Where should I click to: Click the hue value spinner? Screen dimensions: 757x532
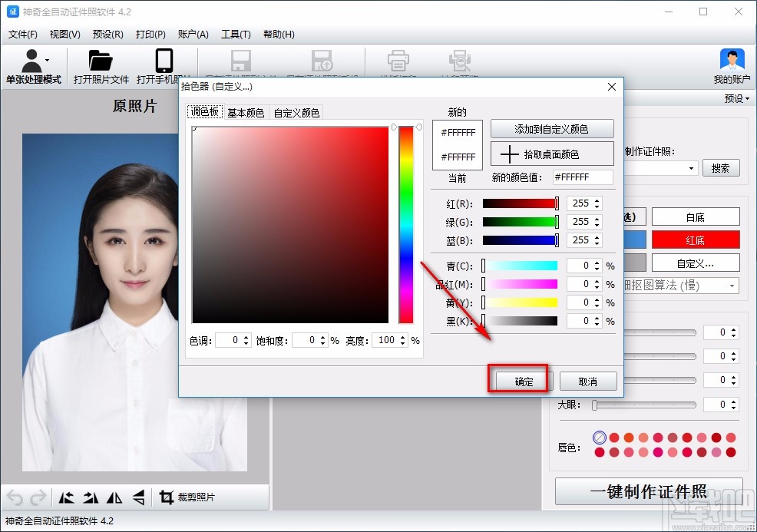[x=233, y=340]
